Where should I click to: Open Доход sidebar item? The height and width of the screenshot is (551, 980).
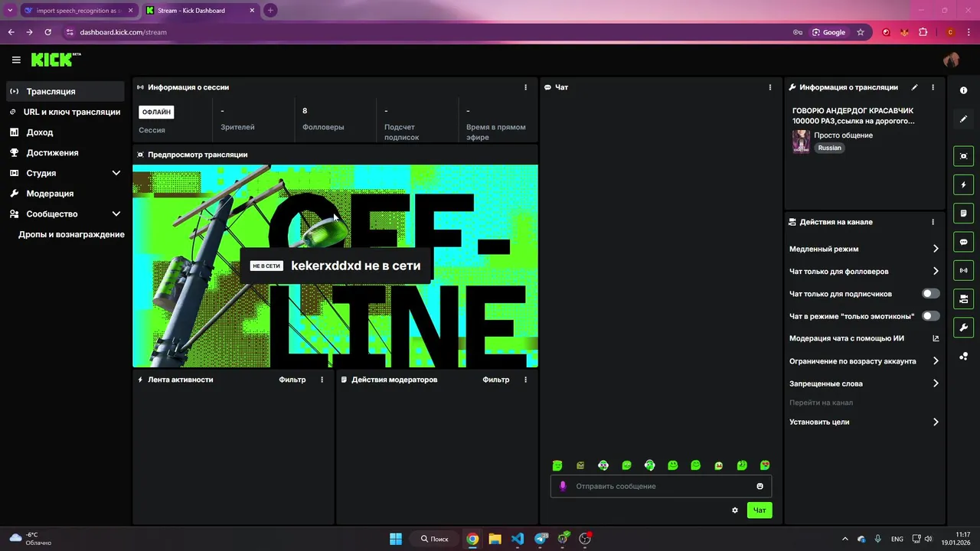65,132
